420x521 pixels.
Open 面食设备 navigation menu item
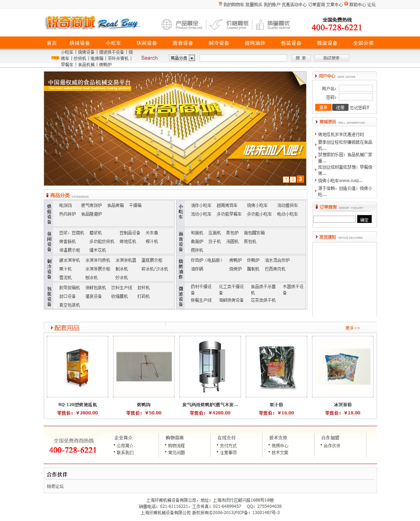coord(183,43)
